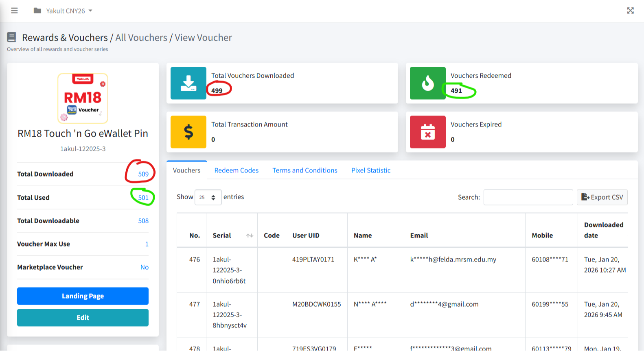Click the name K**** A* in row 476

pos(365,259)
